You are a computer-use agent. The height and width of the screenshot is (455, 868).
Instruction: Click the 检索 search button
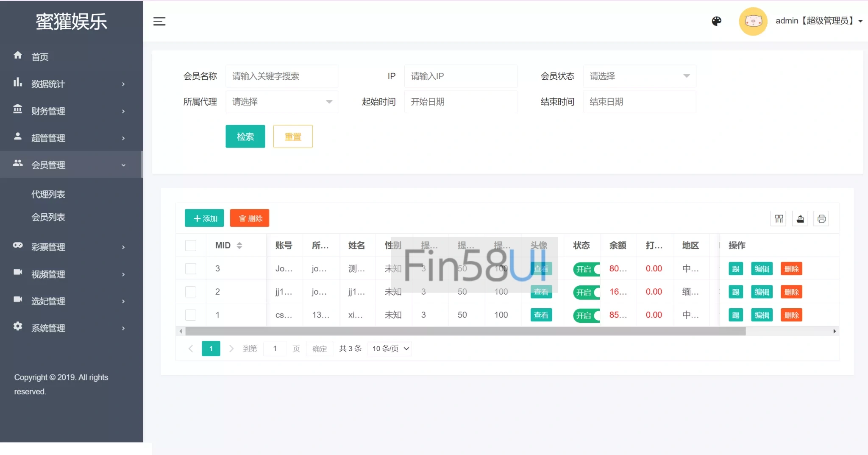(245, 137)
